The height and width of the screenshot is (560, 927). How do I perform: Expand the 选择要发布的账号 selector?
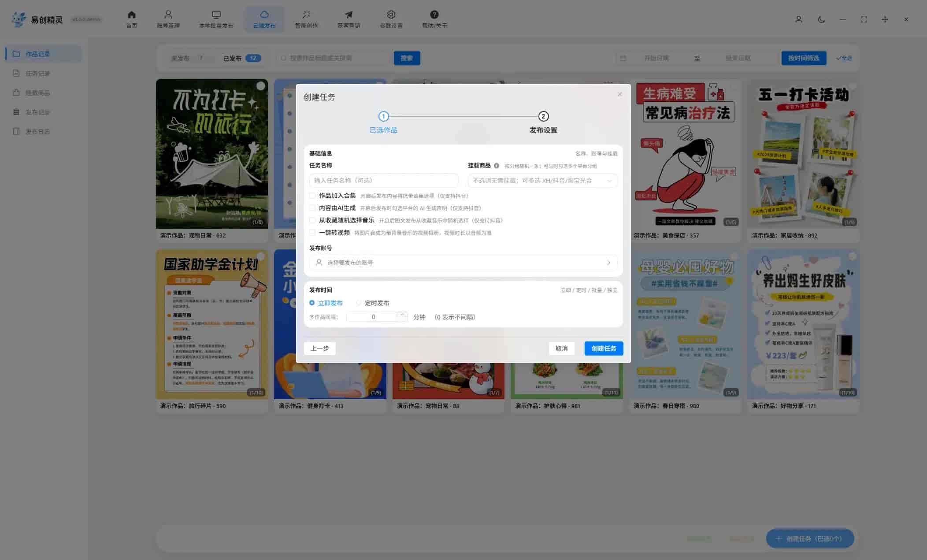[463, 263]
